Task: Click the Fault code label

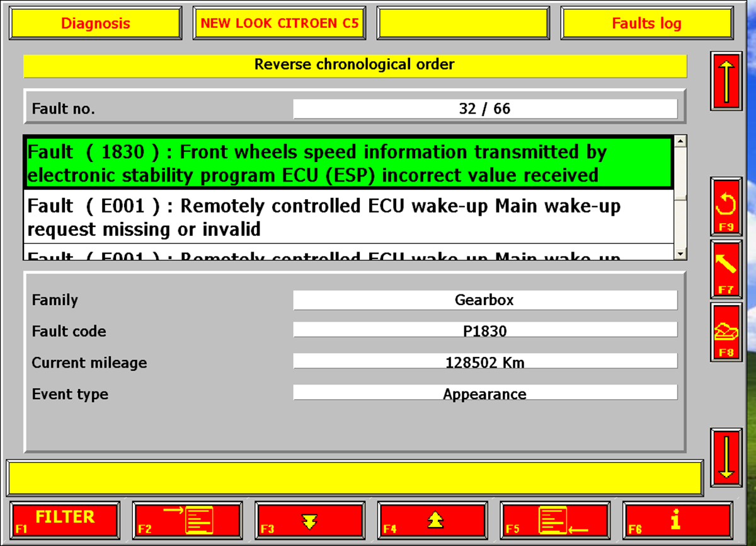Action: [69, 332]
